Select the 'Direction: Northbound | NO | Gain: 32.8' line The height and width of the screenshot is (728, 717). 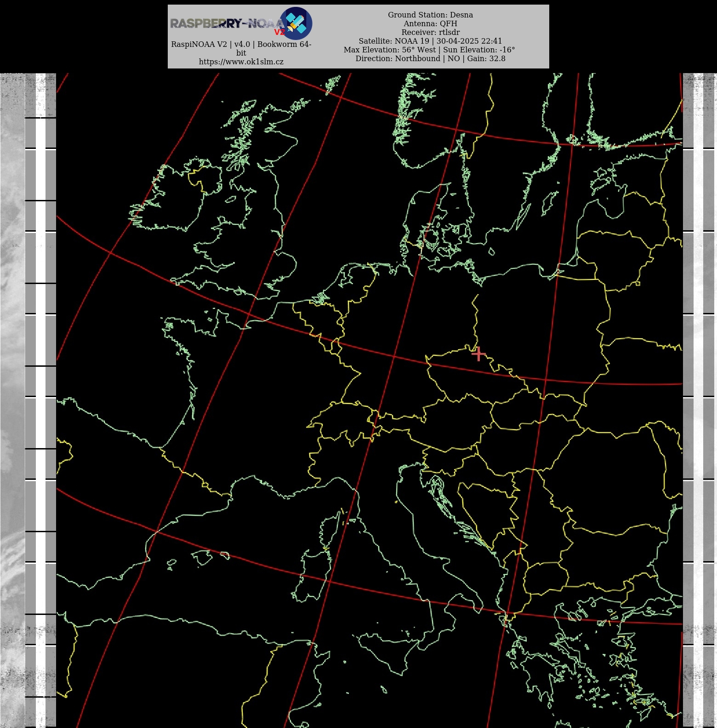(x=430, y=58)
